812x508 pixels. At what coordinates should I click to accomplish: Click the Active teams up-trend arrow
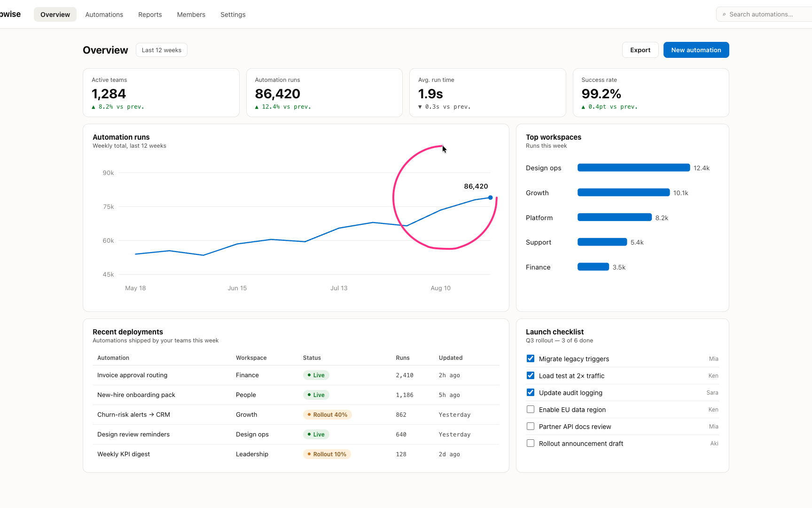(x=94, y=107)
